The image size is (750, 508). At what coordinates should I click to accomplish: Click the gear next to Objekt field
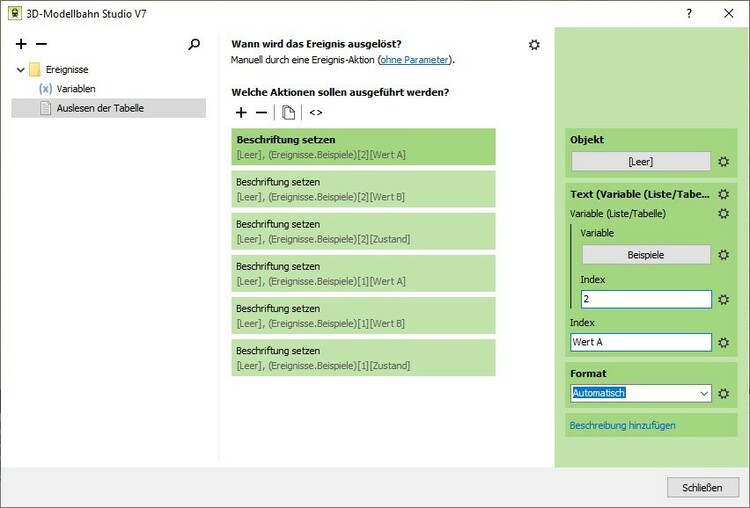723,161
